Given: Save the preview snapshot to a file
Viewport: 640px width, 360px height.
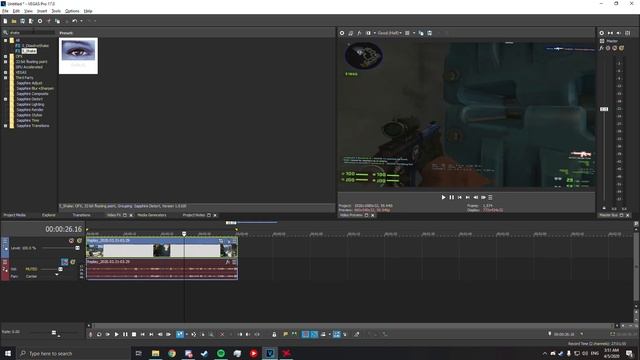Looking at the screenshot, I should [x=430, y=33].
